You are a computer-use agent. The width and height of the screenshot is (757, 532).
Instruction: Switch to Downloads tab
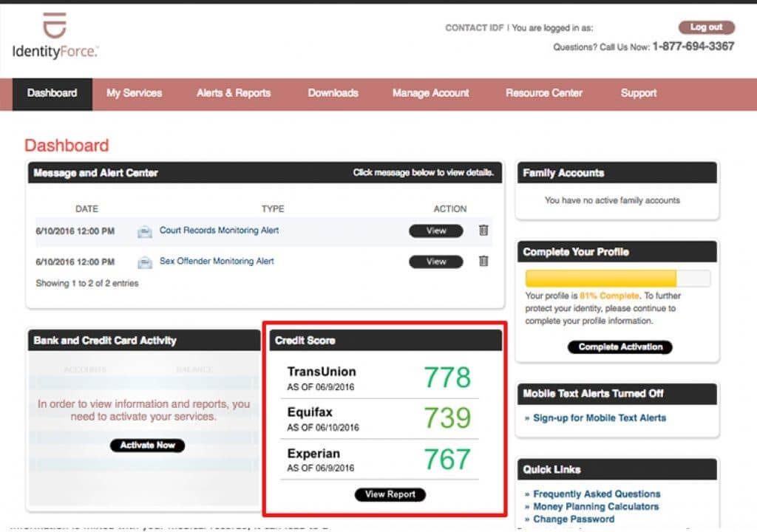[333, 93]
